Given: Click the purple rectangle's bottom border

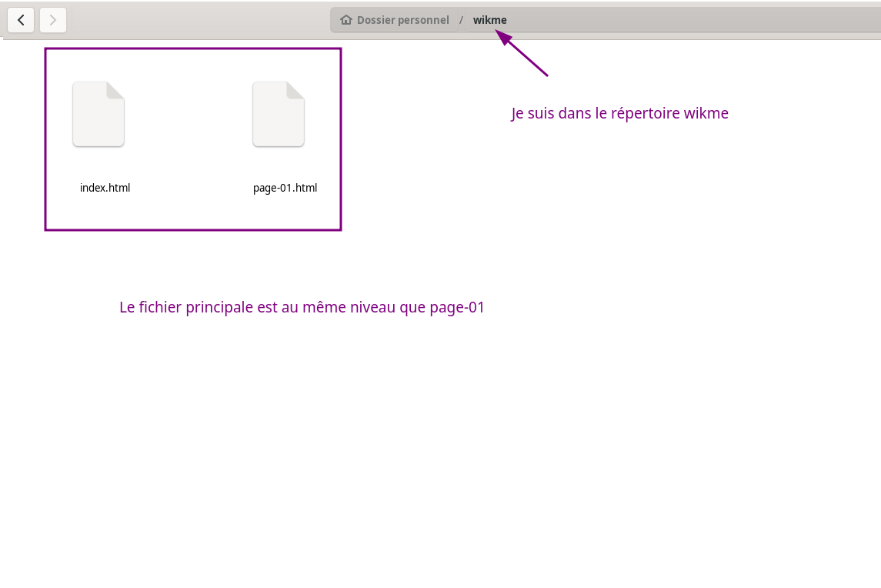Looking at the screenshot, I should click(192, 229).
